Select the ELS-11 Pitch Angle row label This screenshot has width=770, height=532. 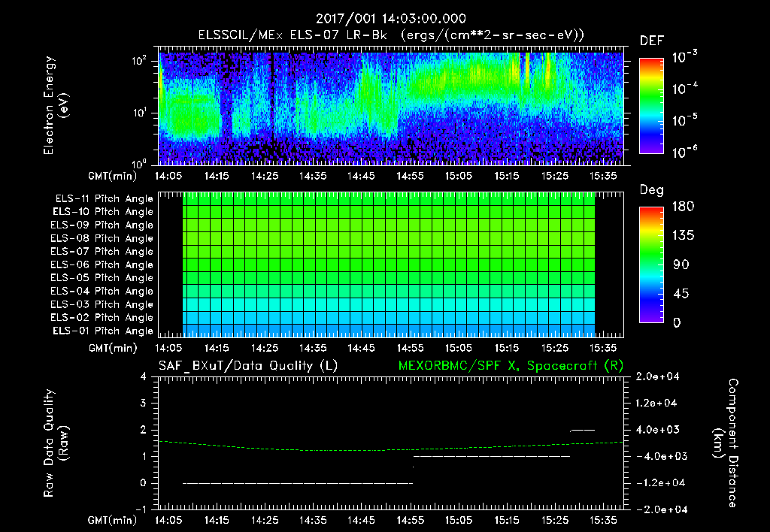tap(104, 199)
